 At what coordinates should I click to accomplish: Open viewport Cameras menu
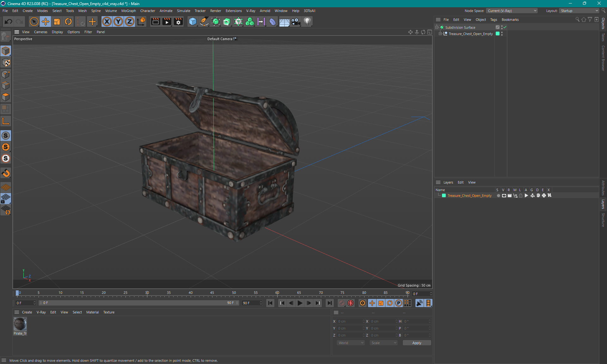tap(40, 32)
